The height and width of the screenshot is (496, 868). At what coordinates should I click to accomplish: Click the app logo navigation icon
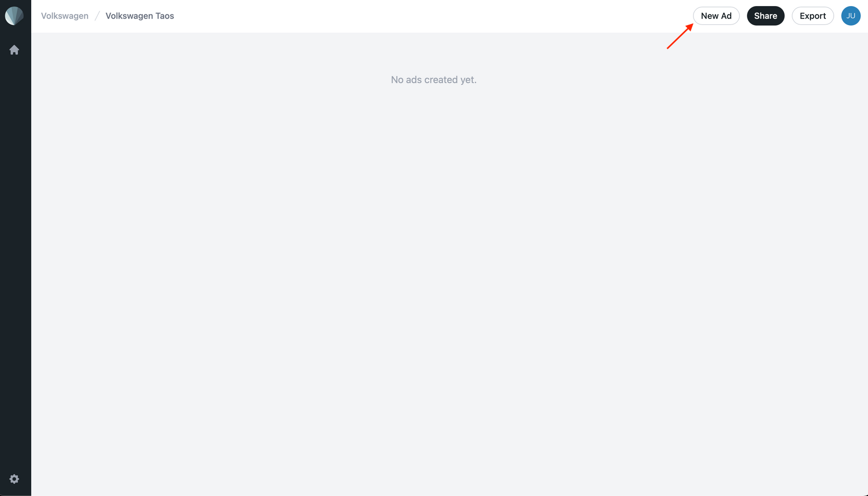(x=14, y=16)
